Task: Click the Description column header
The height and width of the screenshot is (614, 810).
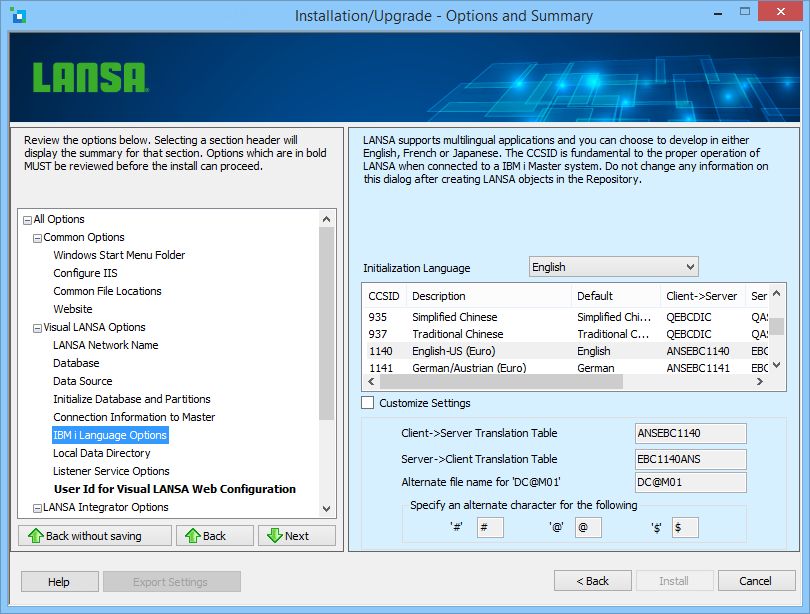Action: coord(489,296)
